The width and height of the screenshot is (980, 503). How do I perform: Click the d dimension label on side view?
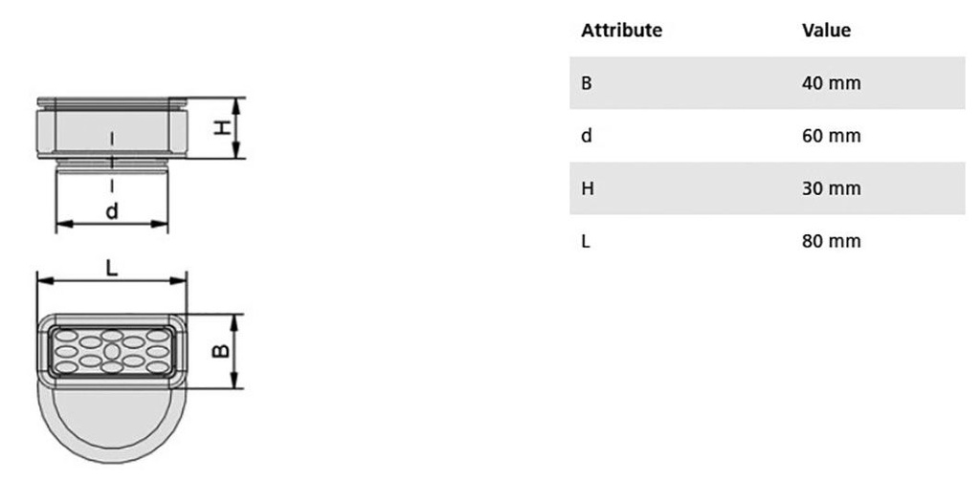[112, 210]
